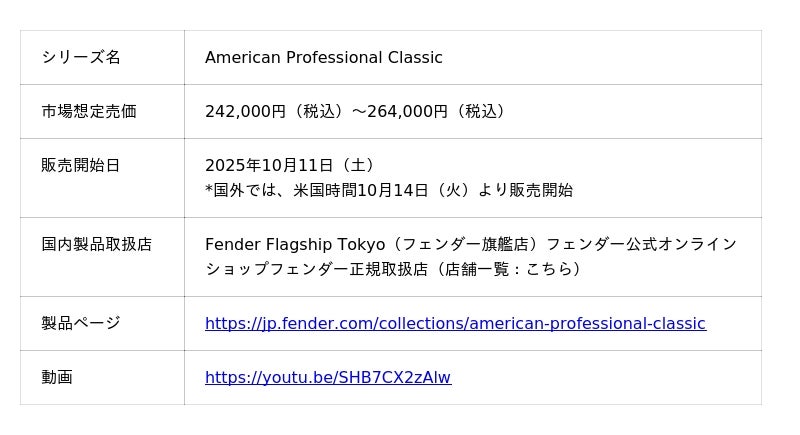Open the youtu.be video link
This screenshot has height=435, width=800.
coord(328,377)
